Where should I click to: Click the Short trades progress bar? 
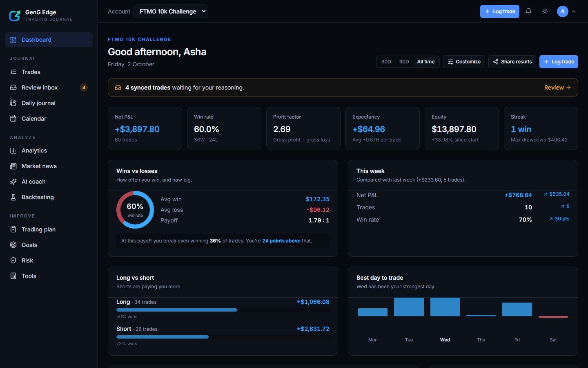point(223,337)
